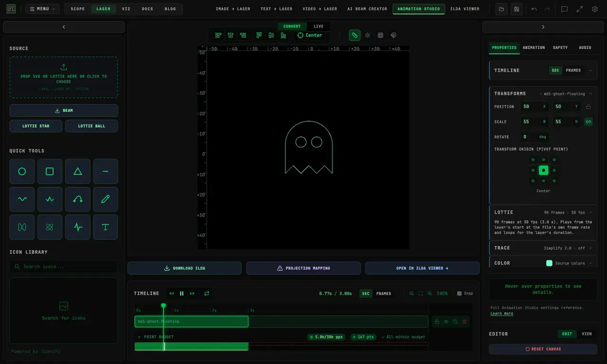Load the Lottie Star sample

coord(36,126)
